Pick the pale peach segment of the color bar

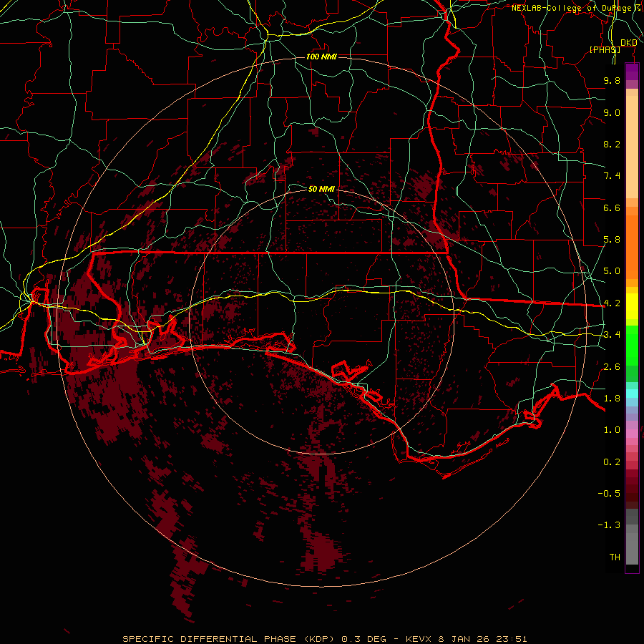click(632, 147)
